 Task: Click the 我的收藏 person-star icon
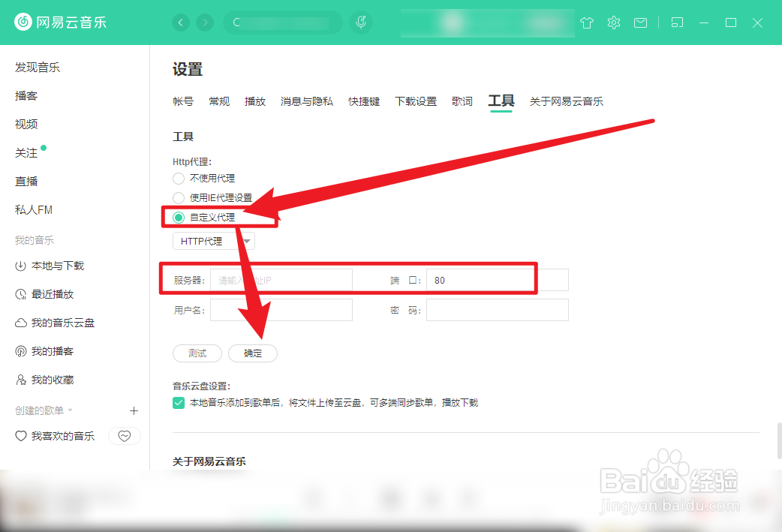[x=20, y=380]
